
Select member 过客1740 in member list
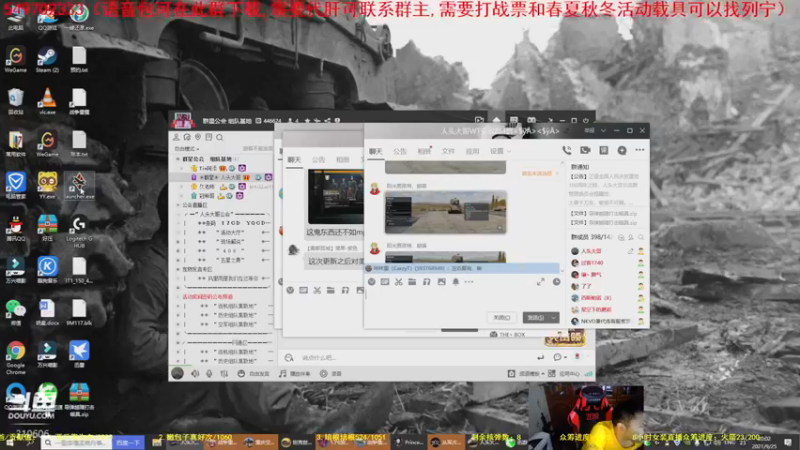click(x=591, y=263)
